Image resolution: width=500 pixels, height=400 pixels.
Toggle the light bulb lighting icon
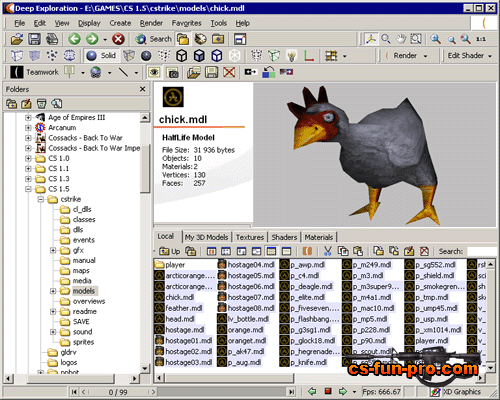[291, 56]
